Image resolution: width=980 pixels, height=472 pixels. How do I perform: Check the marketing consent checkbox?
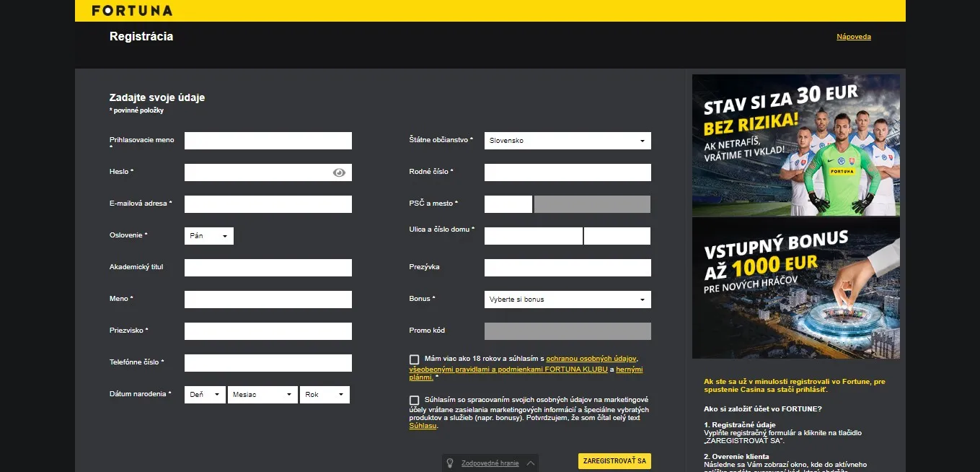(x=414, y=401)
